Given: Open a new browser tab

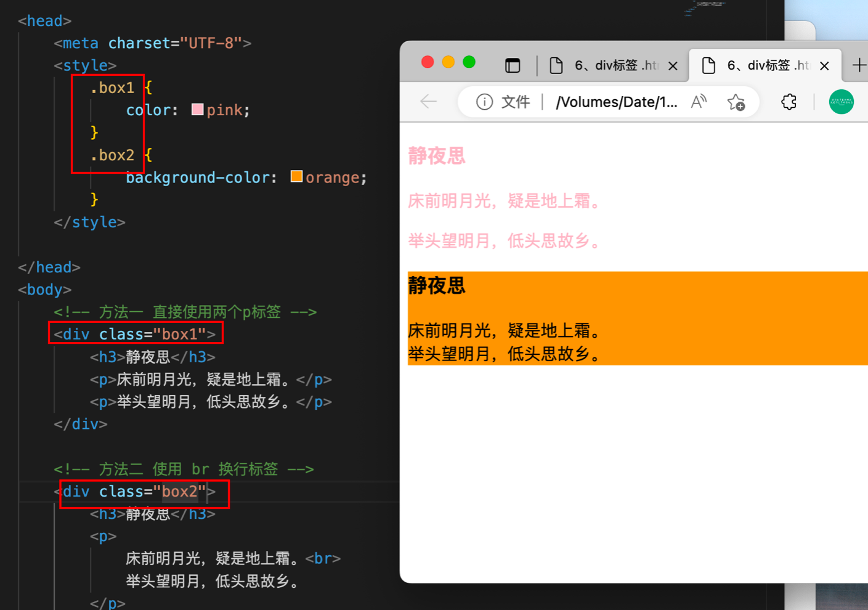Looking at the screenshot, I should (859, 65).
